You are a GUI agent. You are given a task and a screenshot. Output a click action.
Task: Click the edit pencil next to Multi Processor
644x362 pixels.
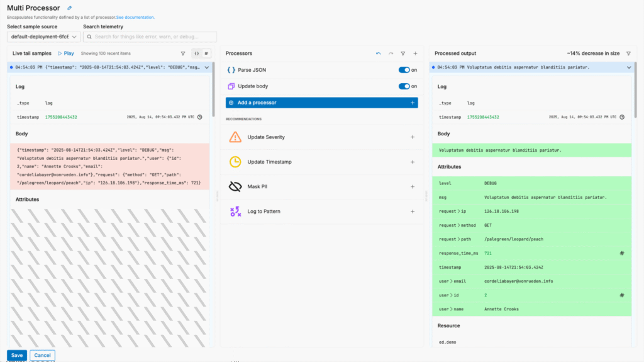(70, 8)
